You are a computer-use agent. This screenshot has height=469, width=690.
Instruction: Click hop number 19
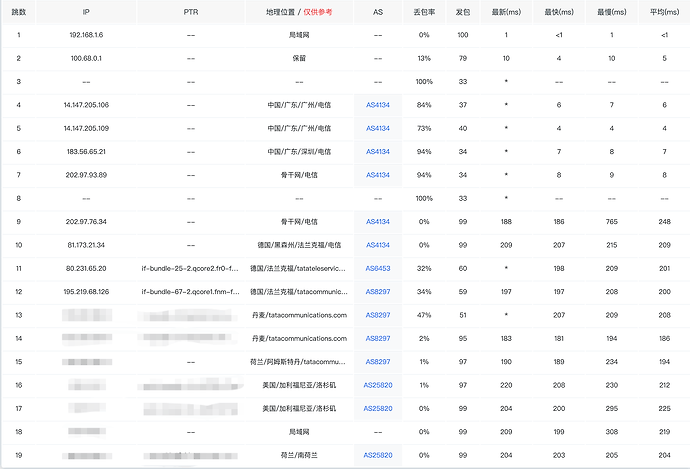click(x=18, y=455)
